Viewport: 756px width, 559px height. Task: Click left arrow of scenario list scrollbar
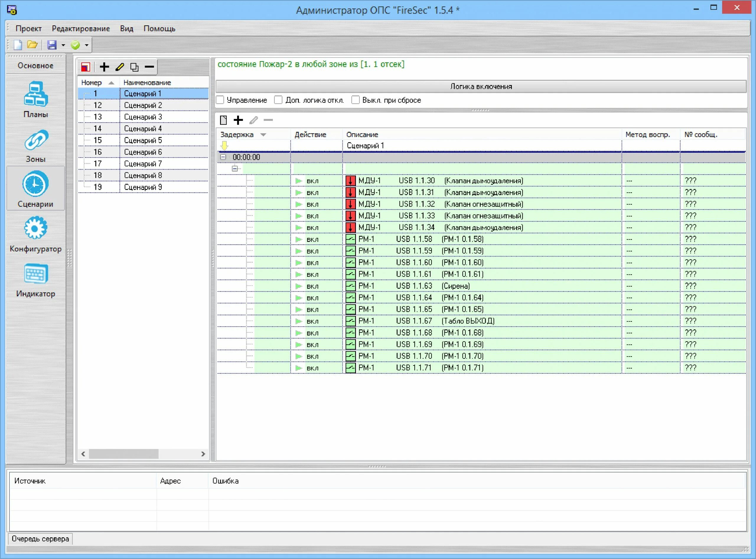(83, 454)
